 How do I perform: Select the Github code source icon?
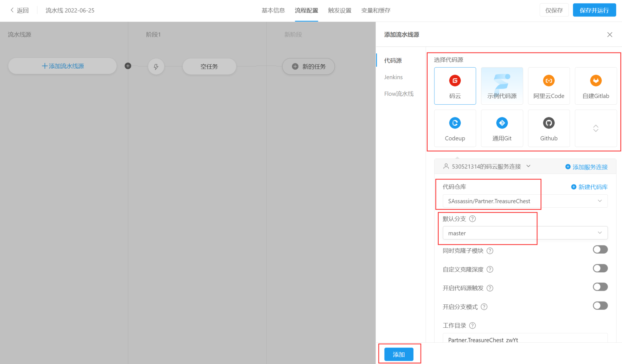pyautogui.click(x=548, y=123)
